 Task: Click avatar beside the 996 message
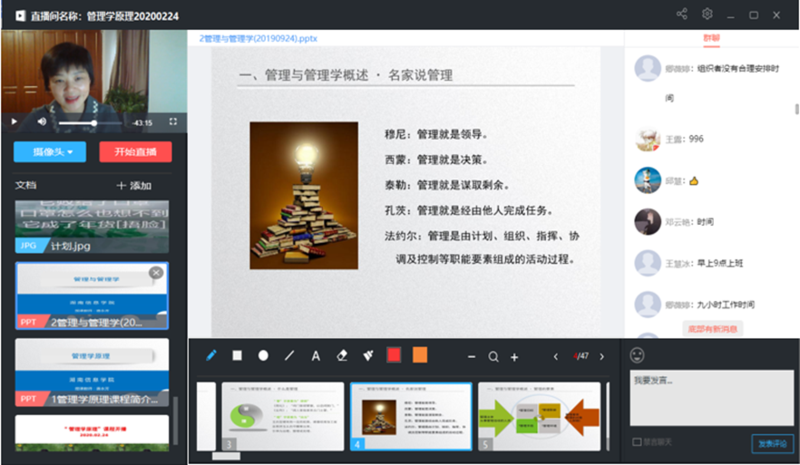[647, 139]
